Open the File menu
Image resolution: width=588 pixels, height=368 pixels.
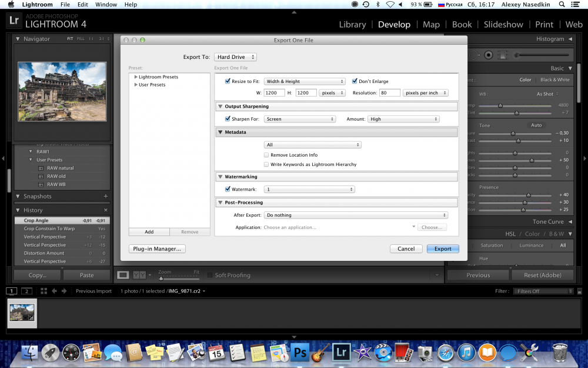click(x=65, y=5)
